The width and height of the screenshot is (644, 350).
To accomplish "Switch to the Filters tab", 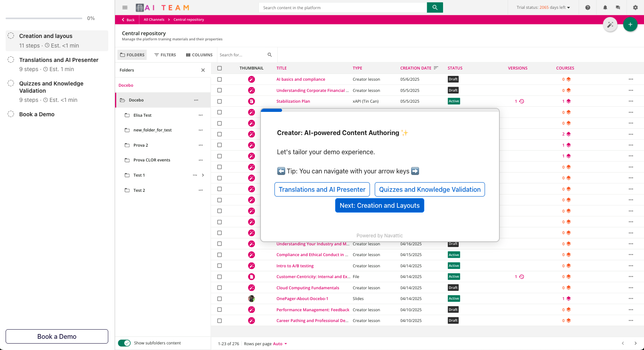I will pos(165,55).
